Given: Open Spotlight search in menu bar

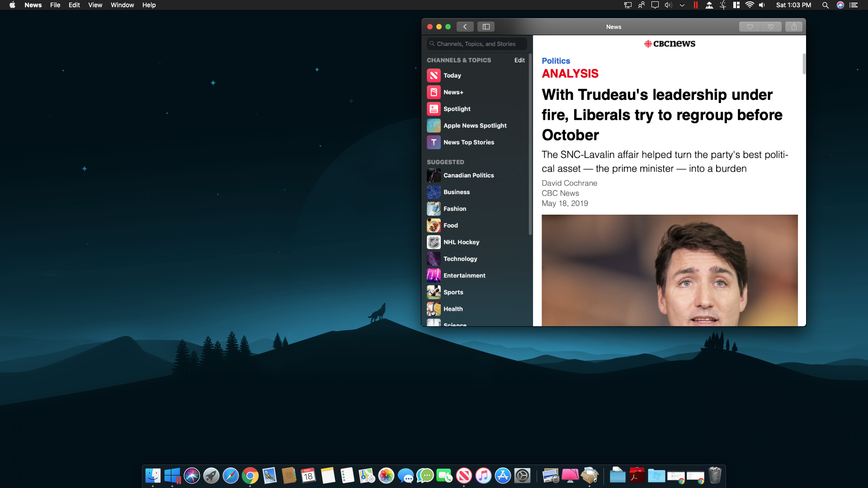Looking at the screenshot, I should coord(825,5).
